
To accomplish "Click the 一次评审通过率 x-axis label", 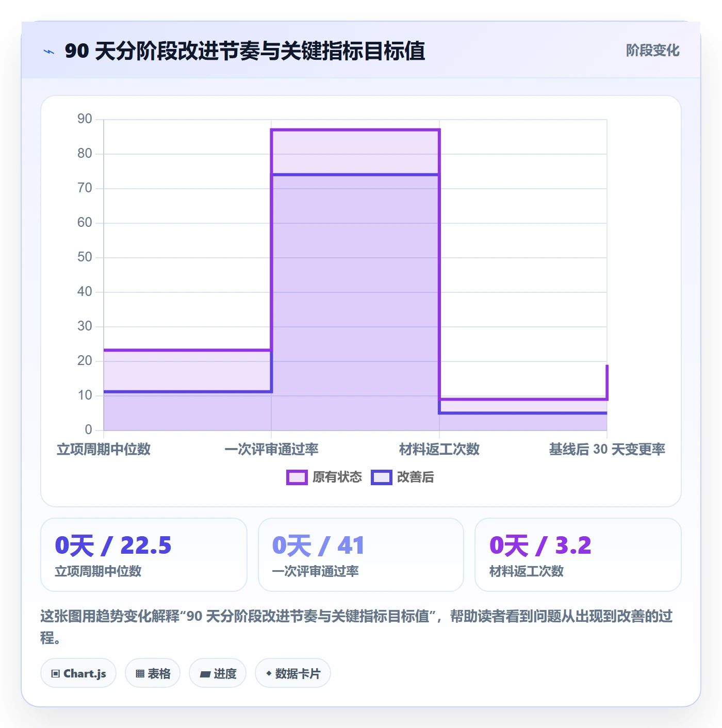I will [271, 450].
